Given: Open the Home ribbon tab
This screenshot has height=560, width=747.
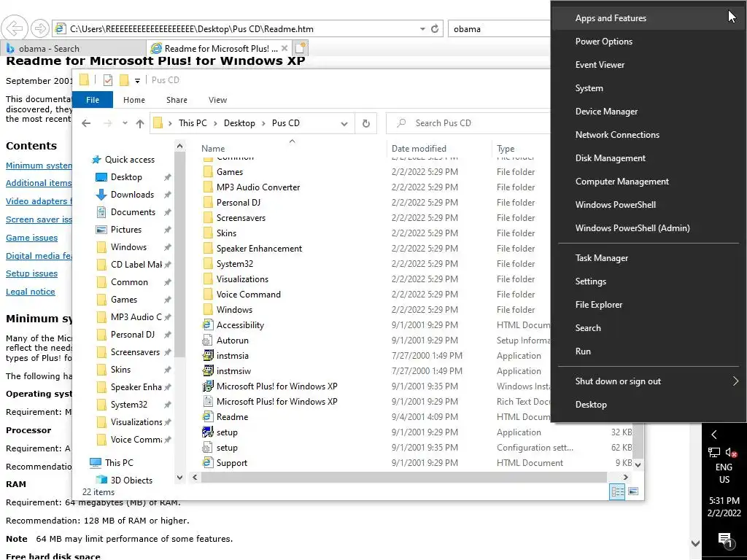Looking at the screenshot, I should (x=134, y=100).
